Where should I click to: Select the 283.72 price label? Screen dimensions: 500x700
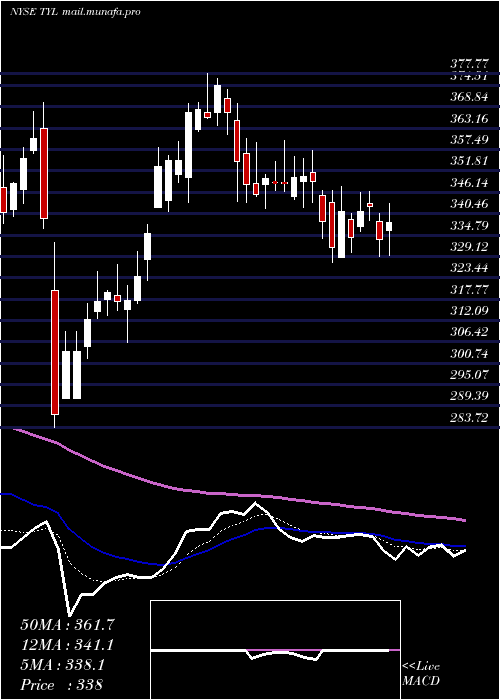click(469, 418)
